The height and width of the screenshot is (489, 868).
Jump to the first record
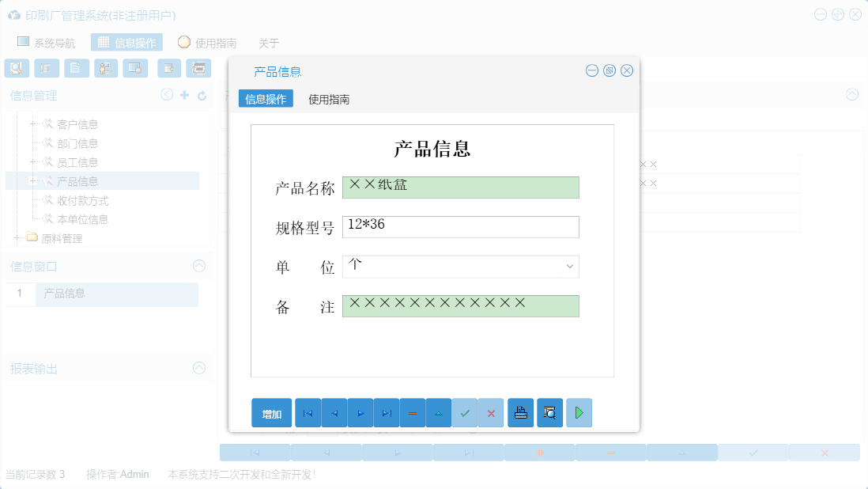[x=308, y=412]
